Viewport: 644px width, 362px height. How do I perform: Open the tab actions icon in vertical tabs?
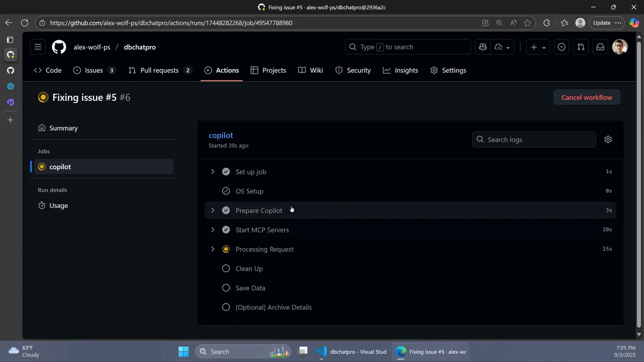10,40
